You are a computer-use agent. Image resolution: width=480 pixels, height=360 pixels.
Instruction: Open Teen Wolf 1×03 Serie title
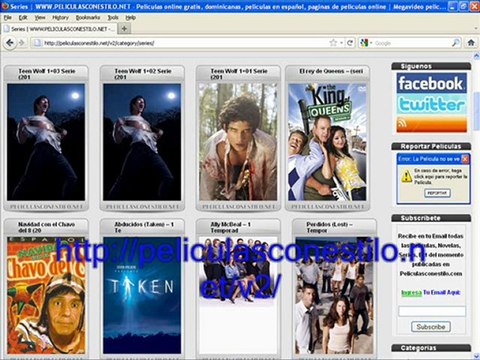(x=47, y=74)
